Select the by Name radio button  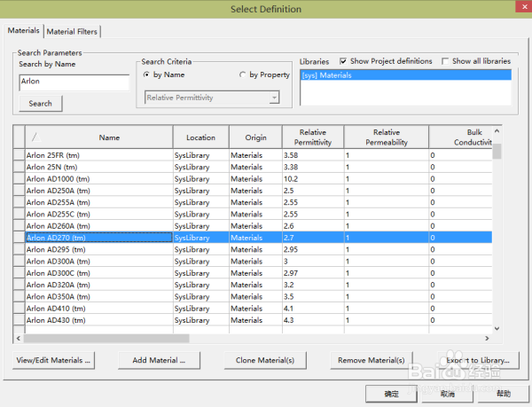pyautogui.click(x=146, y=74)
